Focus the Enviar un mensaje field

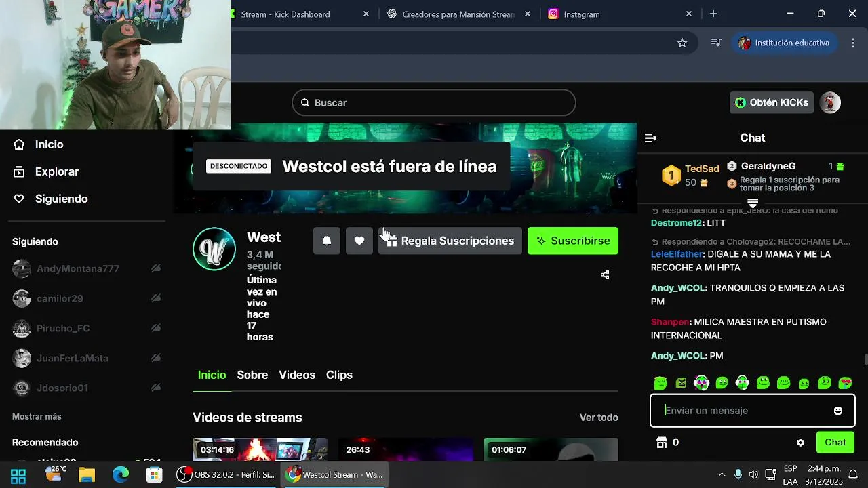tap(742, 411)
